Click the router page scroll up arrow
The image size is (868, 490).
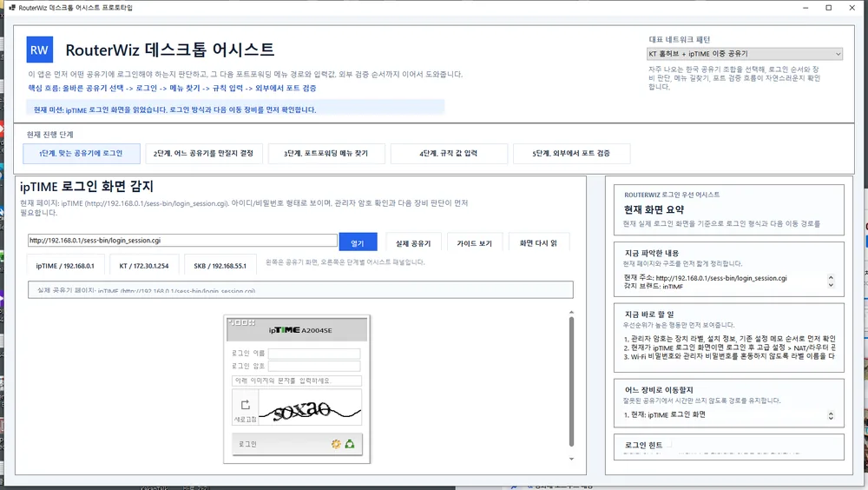tap(571, 313)
